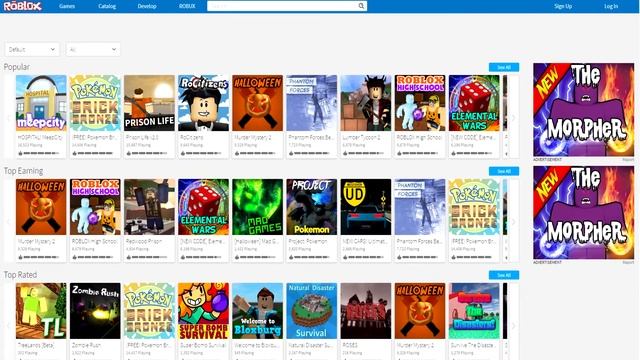Open Roblox High School thumbnail under Popular
Viewport: 640px width, 360px height.
420,103
